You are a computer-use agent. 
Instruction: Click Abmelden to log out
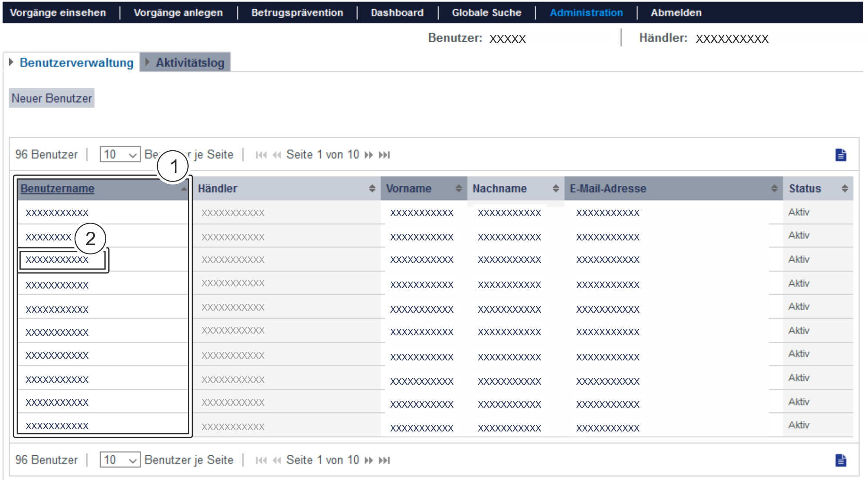(675, 13)
